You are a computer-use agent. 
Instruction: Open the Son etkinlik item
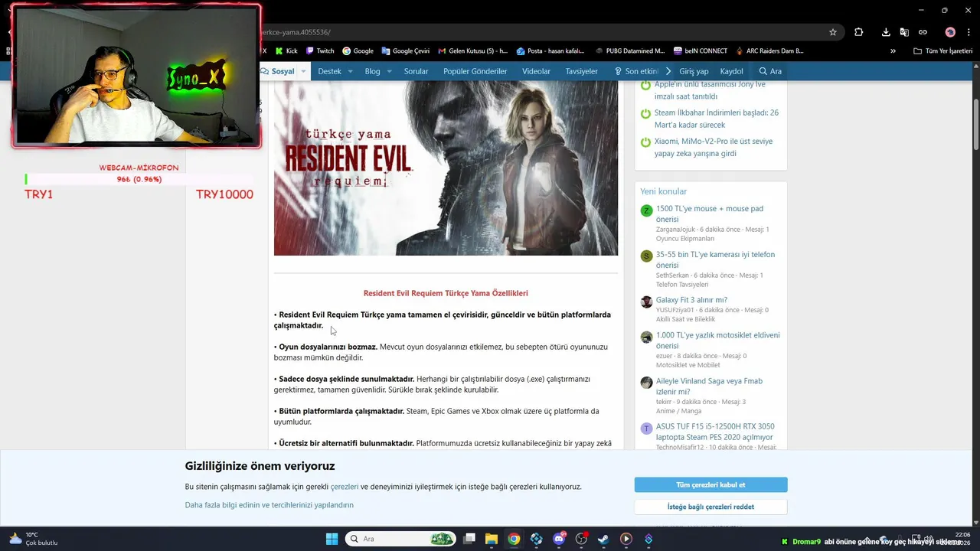point(636,71)
